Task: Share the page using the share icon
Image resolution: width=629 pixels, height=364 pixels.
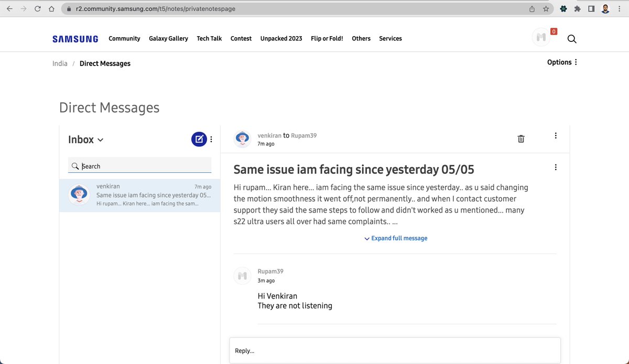Action: (x=532, y=9)
